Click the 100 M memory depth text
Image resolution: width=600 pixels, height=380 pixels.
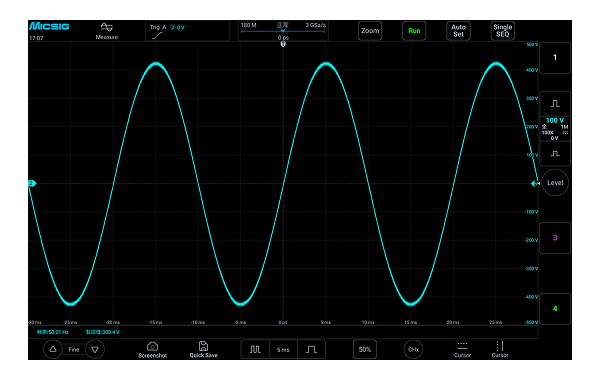click(249, 25)
